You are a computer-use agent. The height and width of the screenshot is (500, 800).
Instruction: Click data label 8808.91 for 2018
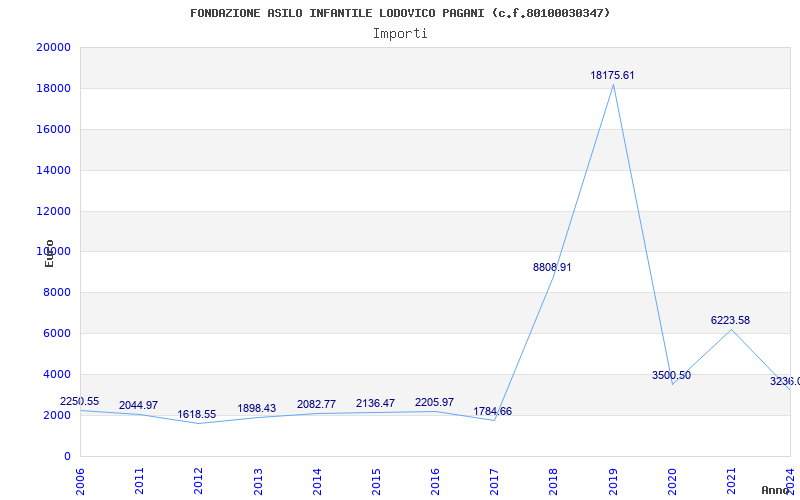[552, 267]
